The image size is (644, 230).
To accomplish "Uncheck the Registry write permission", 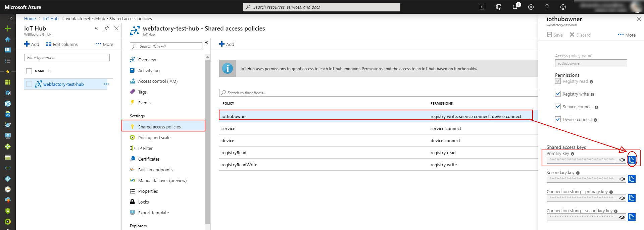I will pyautogui.click(x=558, y=94).
